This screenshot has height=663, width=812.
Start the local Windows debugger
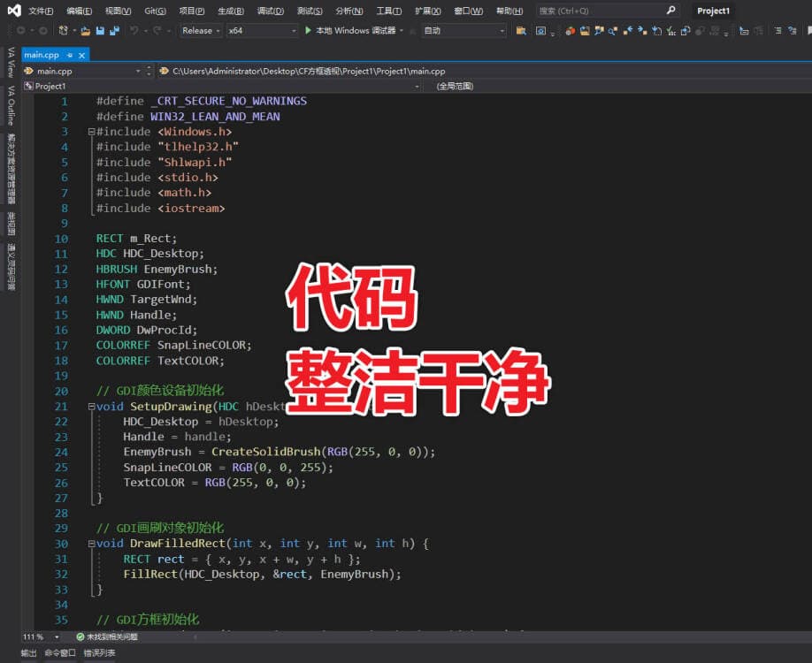click(350, 30)
